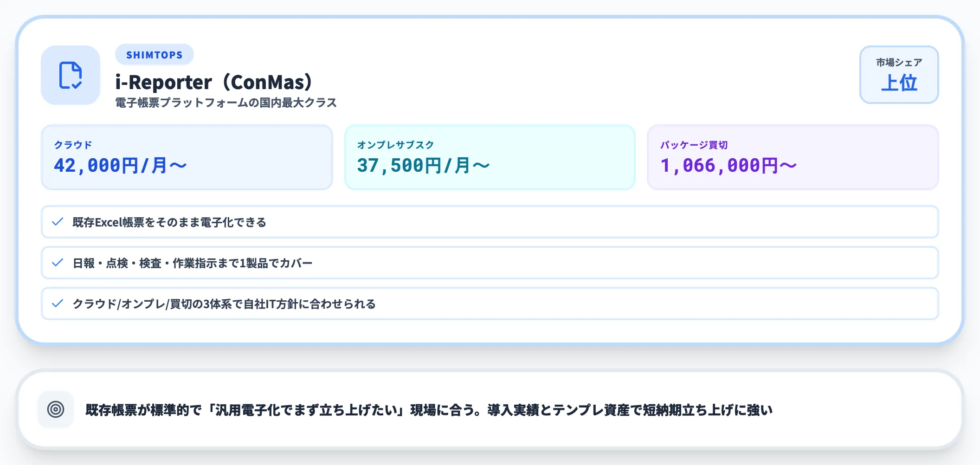The image size is (980, 465).
Task: Click the 37,500円/月〜 price
Action: tap(423, 166)
